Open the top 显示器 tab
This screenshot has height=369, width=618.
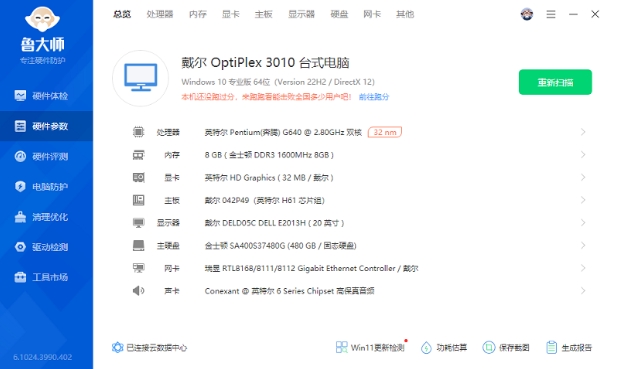click(302, 14)
